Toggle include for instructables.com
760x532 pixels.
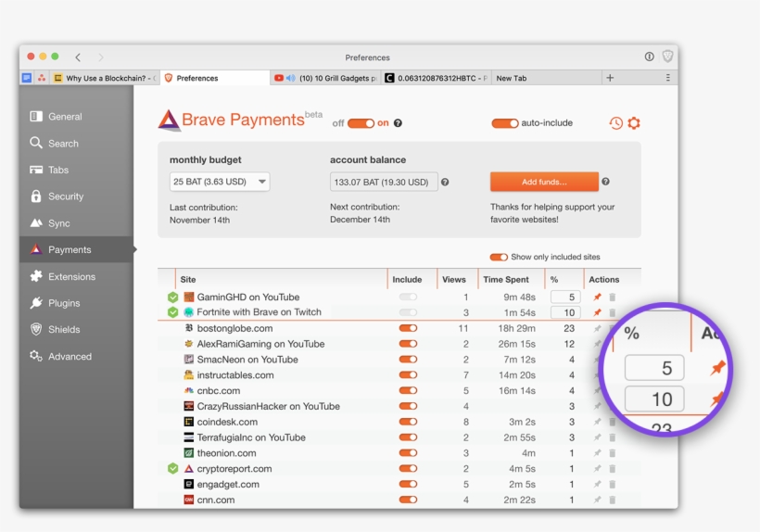pos(408,375)
